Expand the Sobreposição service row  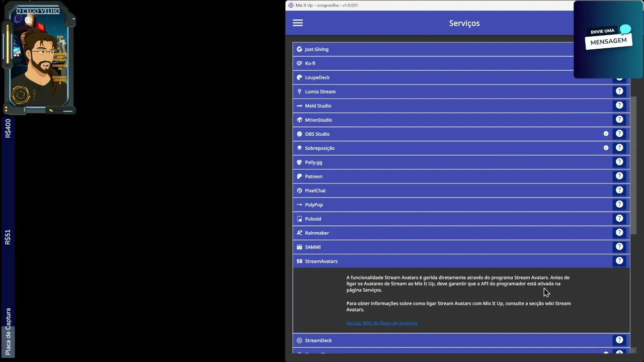click(461, 148)
